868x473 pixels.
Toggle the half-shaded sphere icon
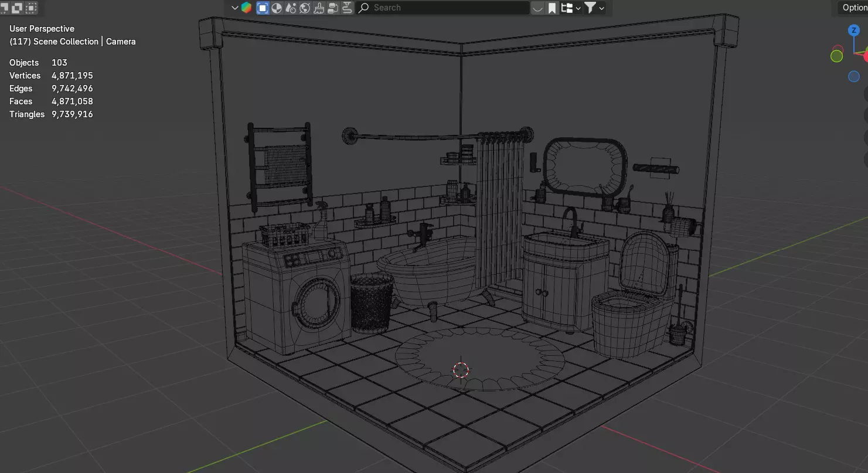pos(277,8)
